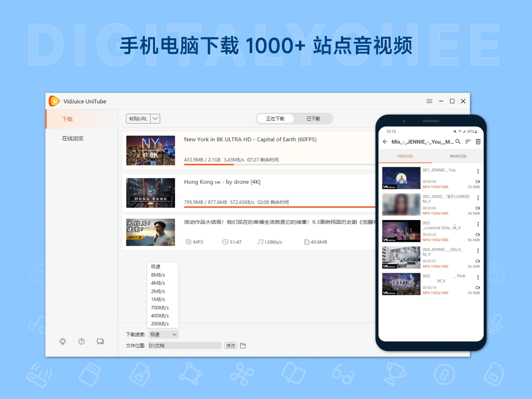Open the feedback chat icon

(100, 341)
